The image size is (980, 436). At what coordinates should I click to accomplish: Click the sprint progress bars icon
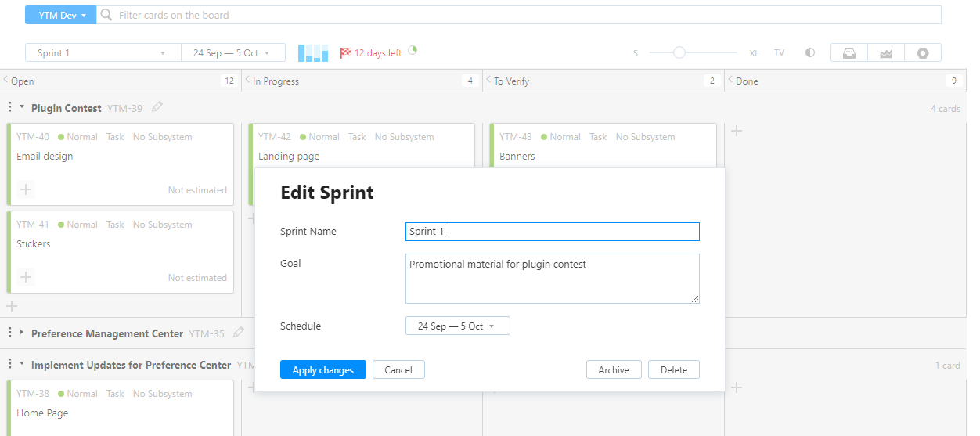click(x=313, y=53)
